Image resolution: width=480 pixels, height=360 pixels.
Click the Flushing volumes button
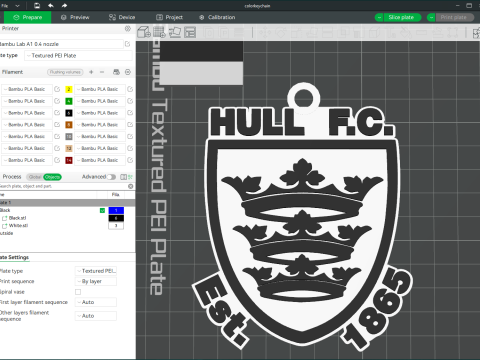pyautogui.click(x=65, y=72)
